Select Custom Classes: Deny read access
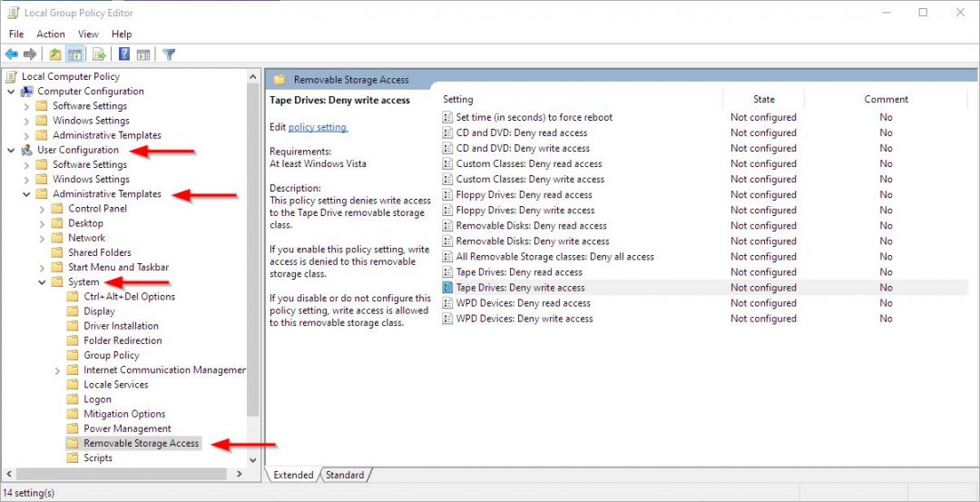Screen dimensions: 980x502 529,163
